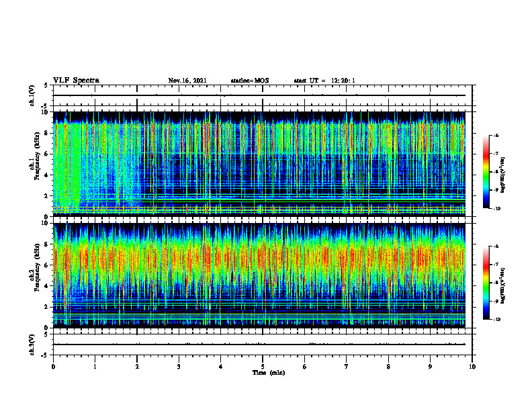Click the 4 kHz tick label on ch.2 axis
This screenshot has width=532, height=411.
point(46,286)
